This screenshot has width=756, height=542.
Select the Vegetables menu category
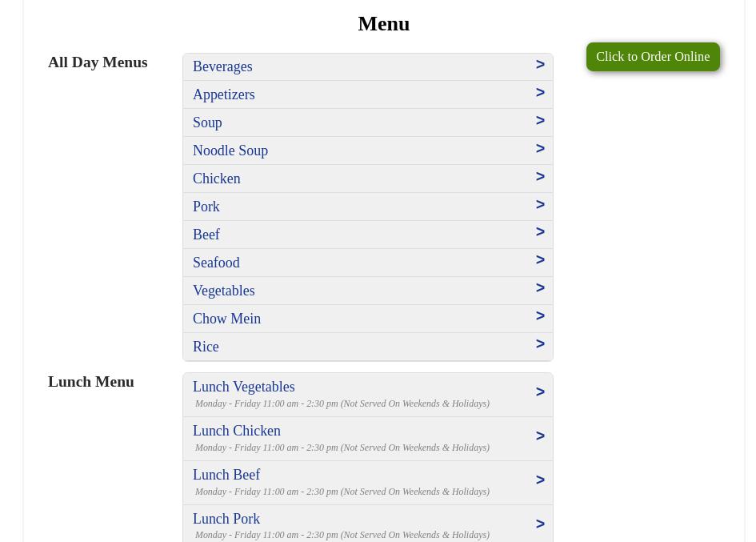[223, 291]
